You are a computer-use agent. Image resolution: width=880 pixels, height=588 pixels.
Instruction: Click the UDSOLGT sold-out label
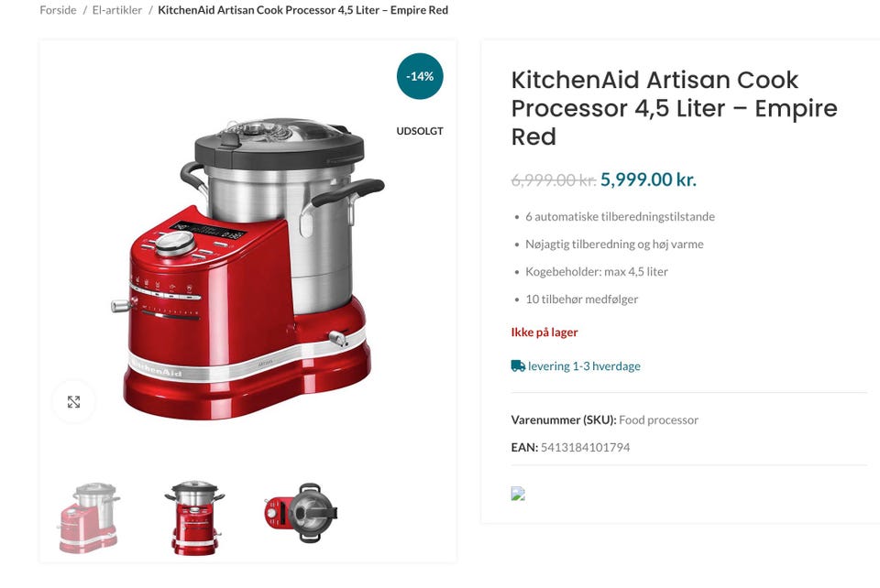[x=420, y=131]
